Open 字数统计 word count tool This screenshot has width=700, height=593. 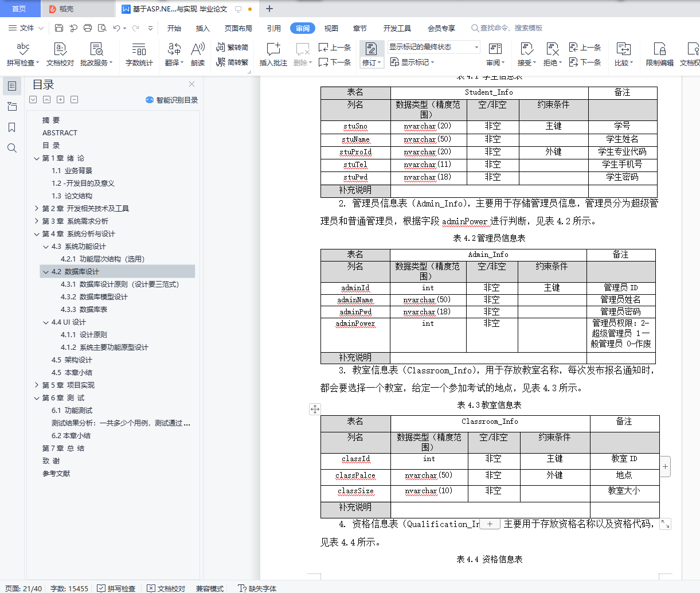[139, 55]
